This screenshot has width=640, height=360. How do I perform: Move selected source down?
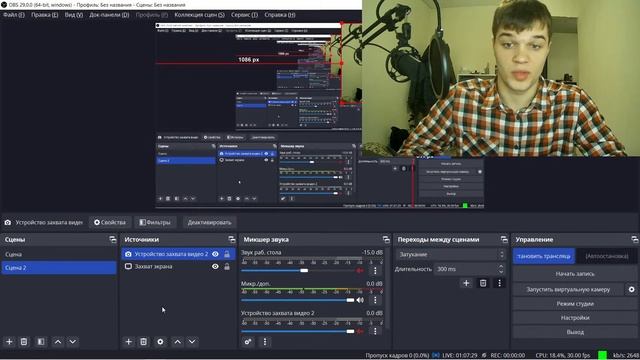click(192, 342)
